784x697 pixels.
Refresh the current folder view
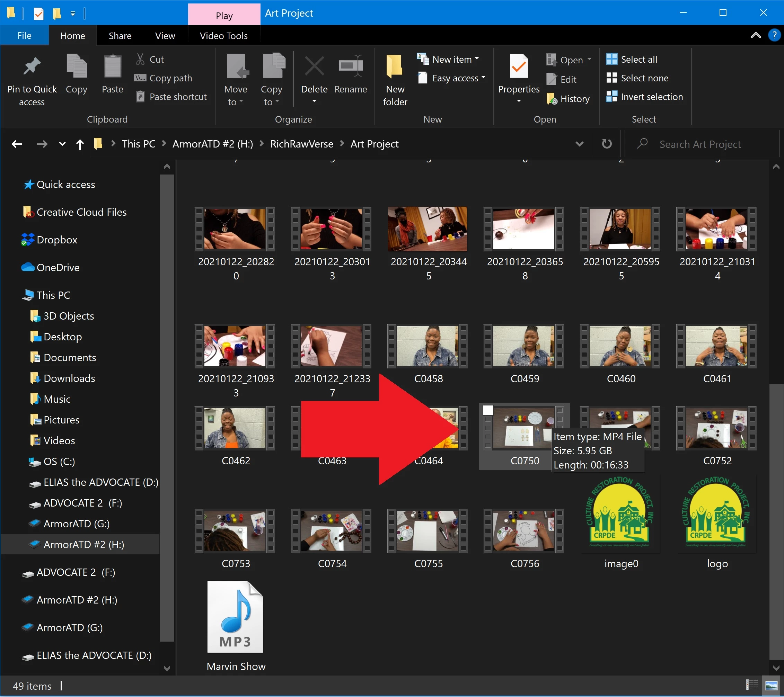(x=606, y=144)
